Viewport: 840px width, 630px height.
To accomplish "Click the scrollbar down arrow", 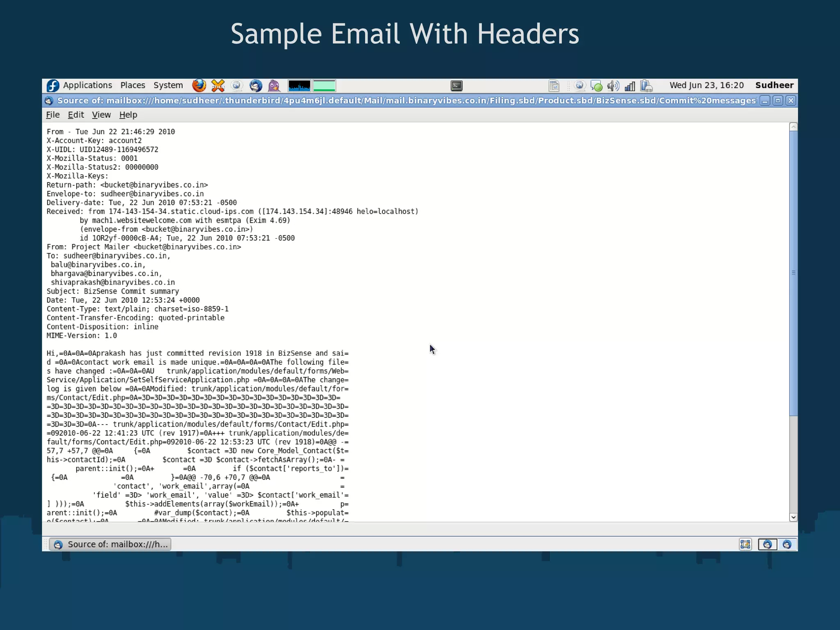I will click(x=793, y=517).
